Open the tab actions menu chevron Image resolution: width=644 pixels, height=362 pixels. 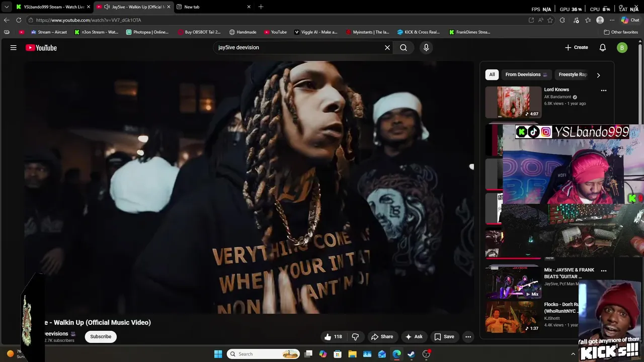click(x=7, y=7)
